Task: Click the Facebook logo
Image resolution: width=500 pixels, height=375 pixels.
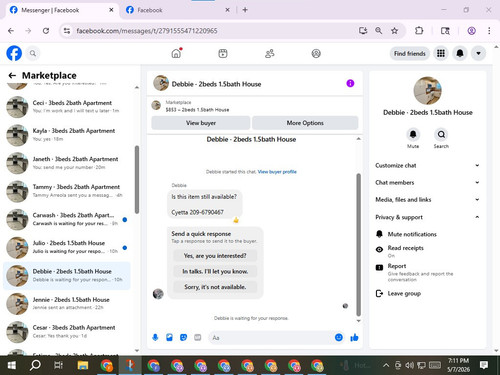Action: (x=14, y=53)
